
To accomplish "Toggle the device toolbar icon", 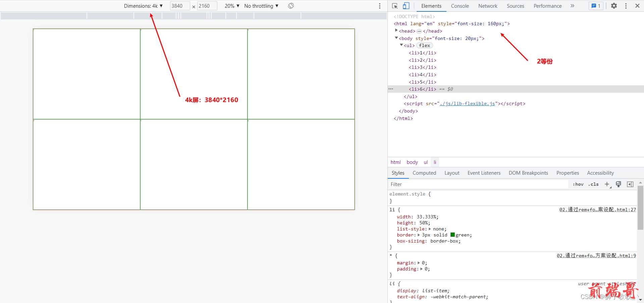I will (406, 6).
